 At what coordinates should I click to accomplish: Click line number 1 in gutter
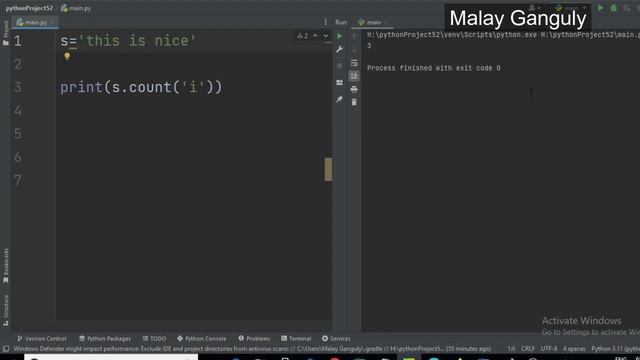click(x=18, y=41)
